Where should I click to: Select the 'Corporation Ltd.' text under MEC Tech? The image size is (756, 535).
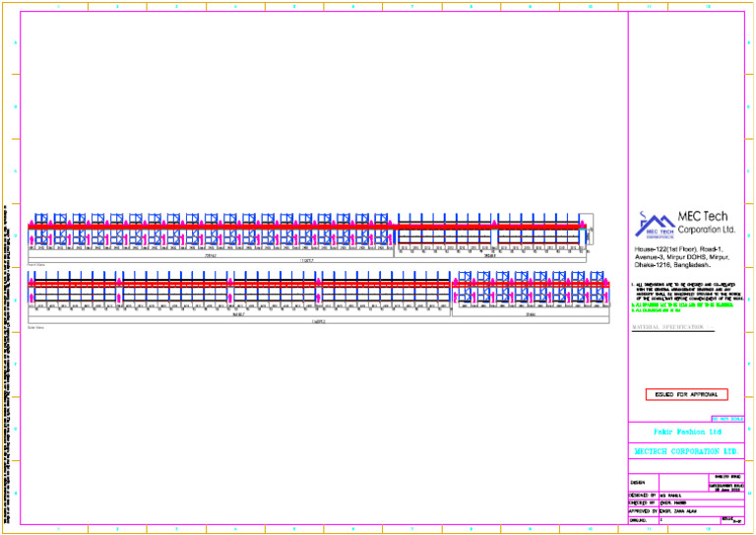point(707,230)
